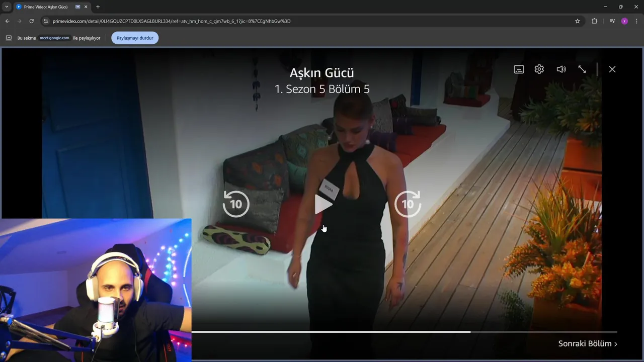
Task: Click the 1. Sezon 5 Bölüm 5 subtitle
Action: (322, 89)
